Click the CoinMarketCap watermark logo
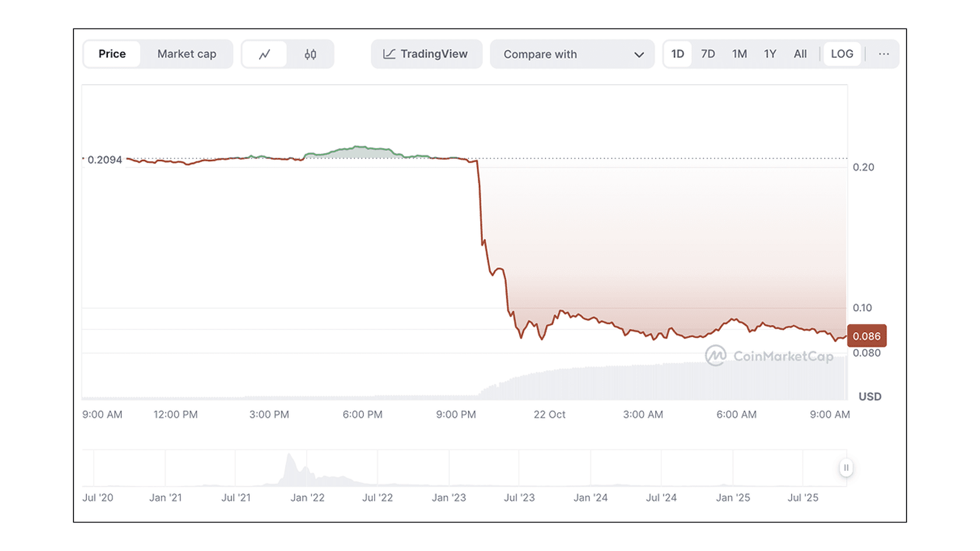The width and height of the screenshot is (980, 551). 715,355
